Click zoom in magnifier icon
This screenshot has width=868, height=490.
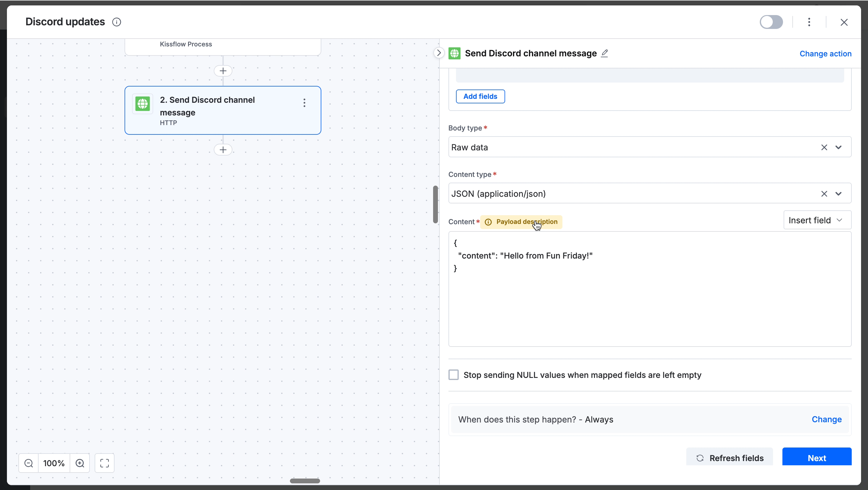point(80,463)
